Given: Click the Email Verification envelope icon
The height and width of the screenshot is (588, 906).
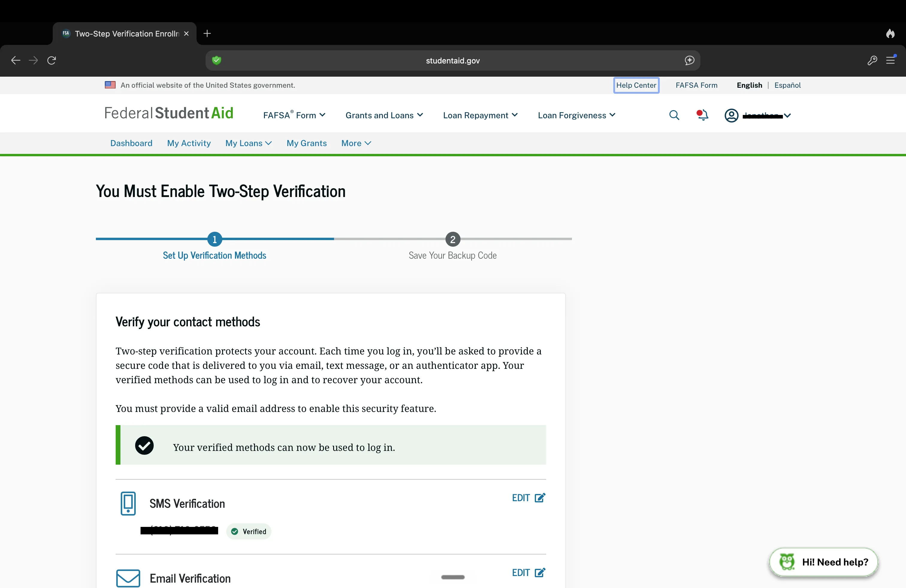Looking at the screenshot, I should 128,578.
